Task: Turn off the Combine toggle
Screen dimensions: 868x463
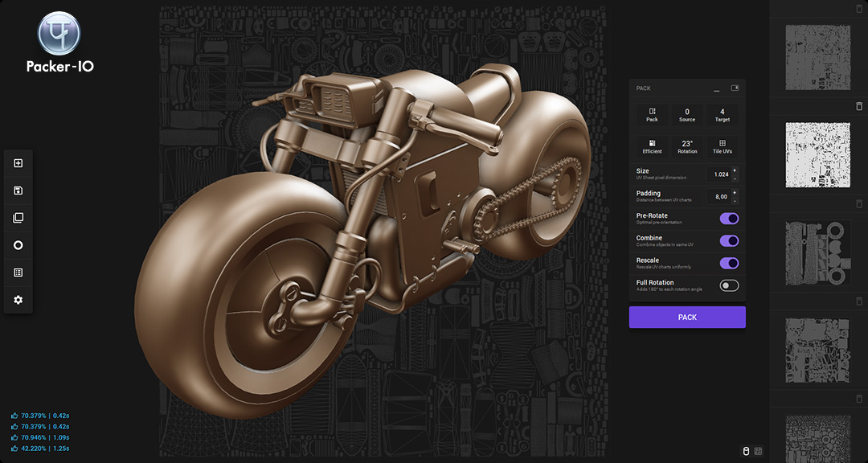Action: 729,240
